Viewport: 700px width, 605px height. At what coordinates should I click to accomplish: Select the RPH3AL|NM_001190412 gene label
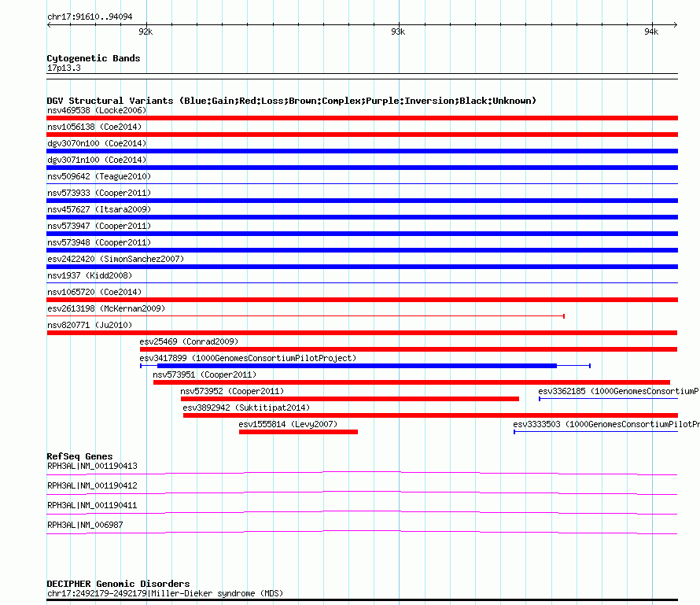point(92,485)
